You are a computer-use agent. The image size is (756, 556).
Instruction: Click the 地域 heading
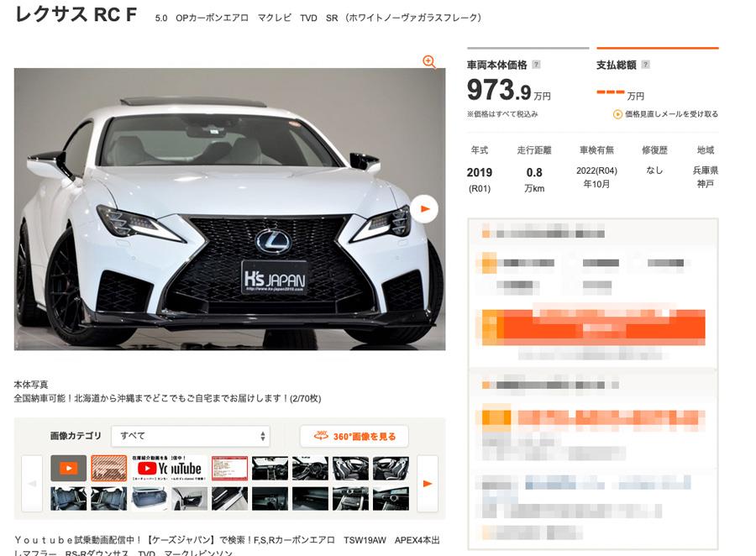point(706,150)
